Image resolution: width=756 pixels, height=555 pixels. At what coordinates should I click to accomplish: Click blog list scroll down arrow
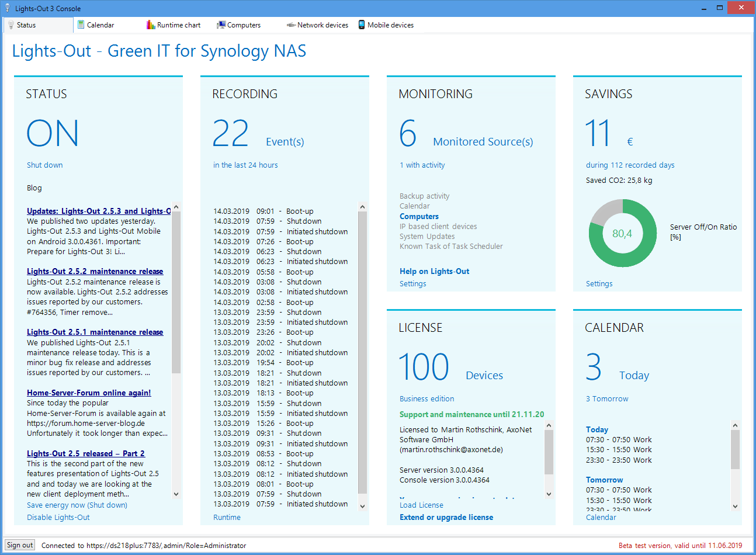click(x=176, y=494)
